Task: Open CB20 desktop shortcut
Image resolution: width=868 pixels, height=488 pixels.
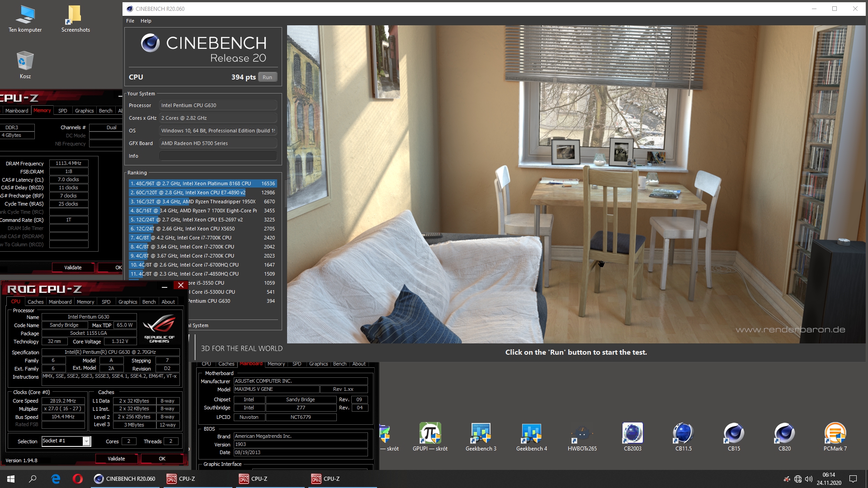Action: 784,436
